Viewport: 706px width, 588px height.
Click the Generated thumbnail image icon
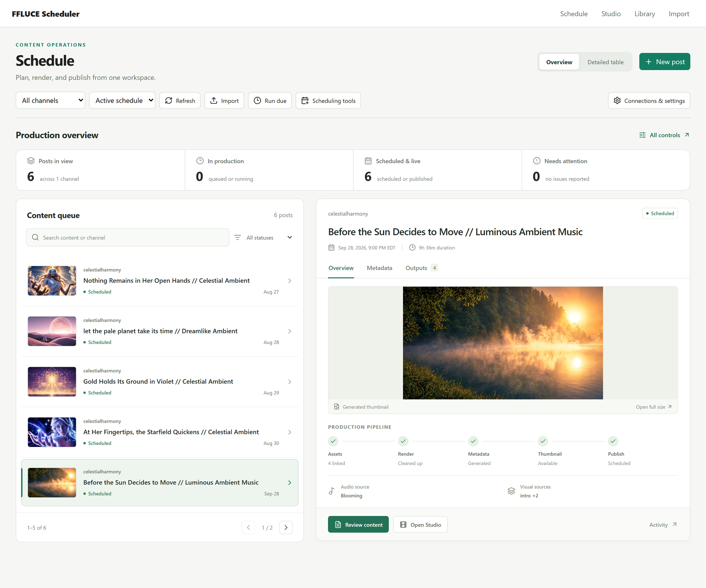tap(336, 406)
